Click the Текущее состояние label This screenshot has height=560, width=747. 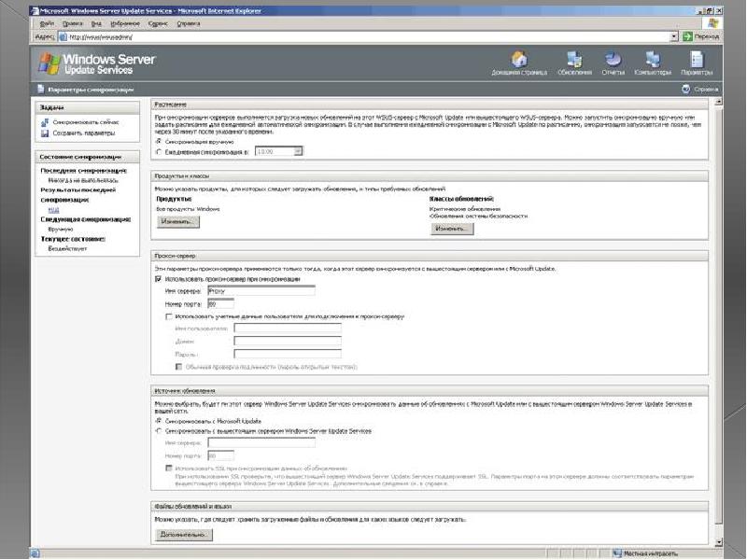(73, 239)
